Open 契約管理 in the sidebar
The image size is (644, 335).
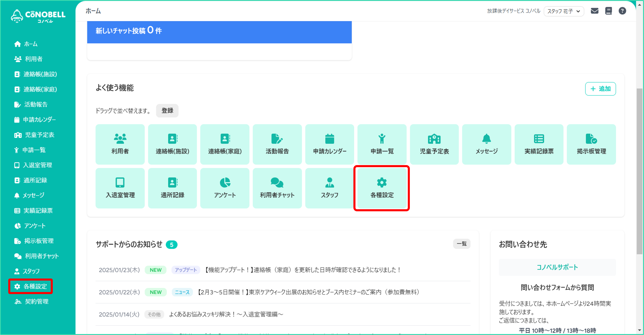click(x=32, y=302)
